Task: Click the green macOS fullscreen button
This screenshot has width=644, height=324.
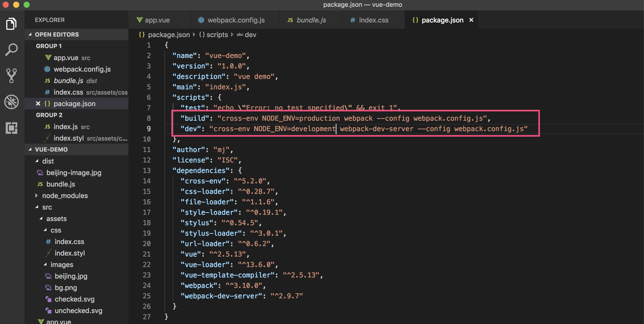Action: pos(27,5)
